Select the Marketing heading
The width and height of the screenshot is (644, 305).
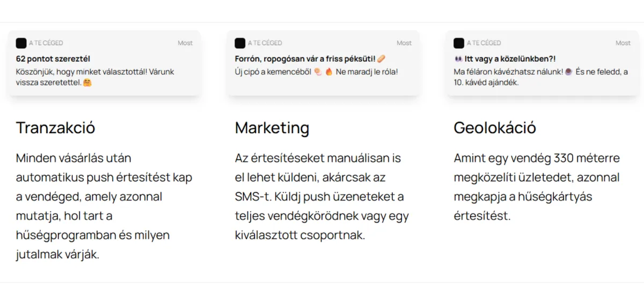coord(272,128)
